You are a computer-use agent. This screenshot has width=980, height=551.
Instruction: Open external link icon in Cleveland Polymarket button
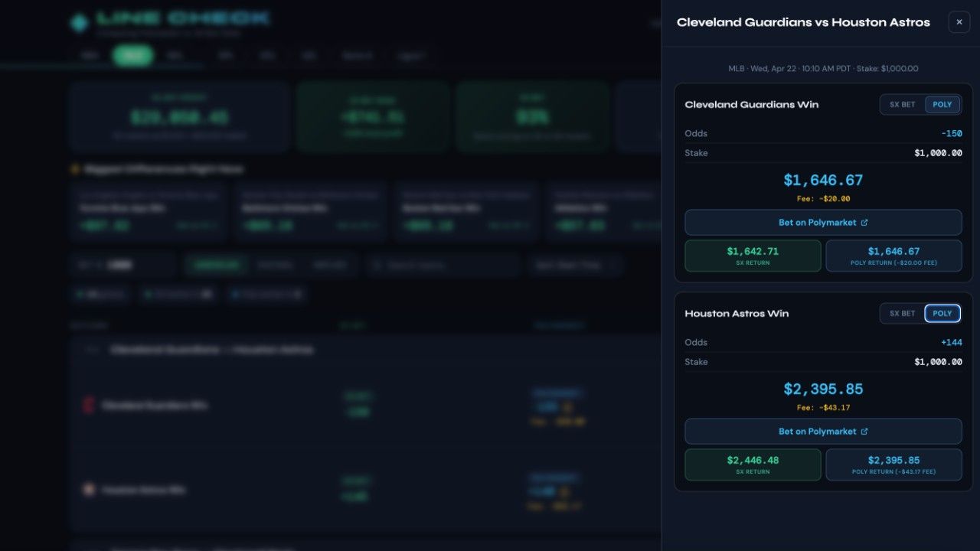pos(864,223)
